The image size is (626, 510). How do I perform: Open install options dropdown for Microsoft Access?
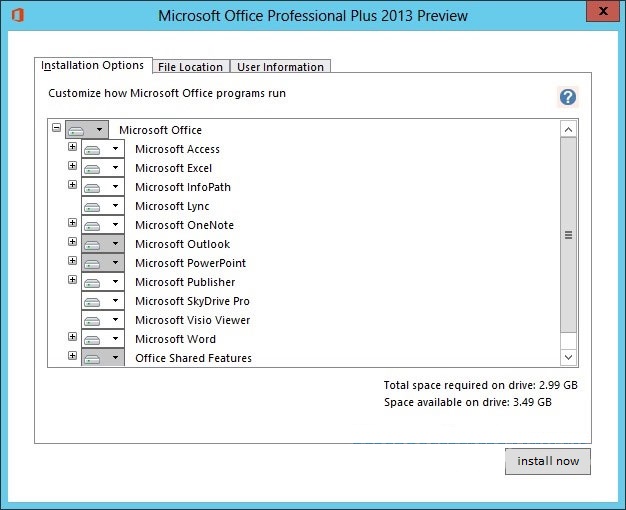pyautogui.click(x=103, y=149)
